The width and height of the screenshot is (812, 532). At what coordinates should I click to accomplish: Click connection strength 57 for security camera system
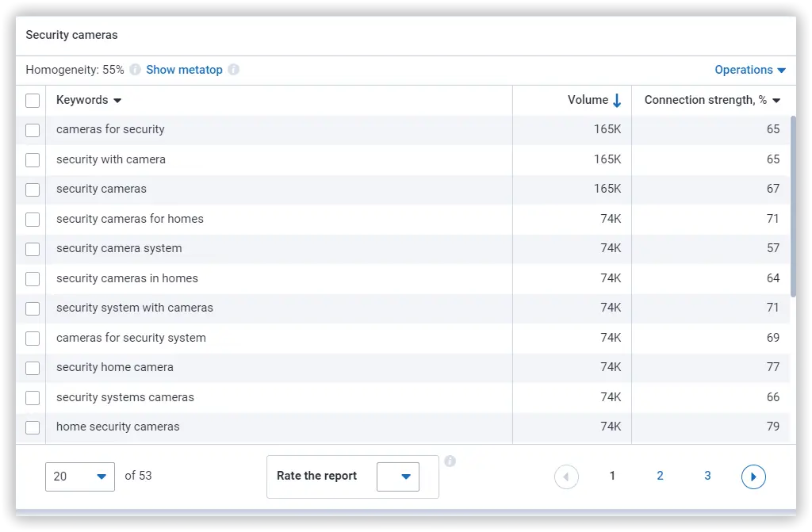coord(773,248)
